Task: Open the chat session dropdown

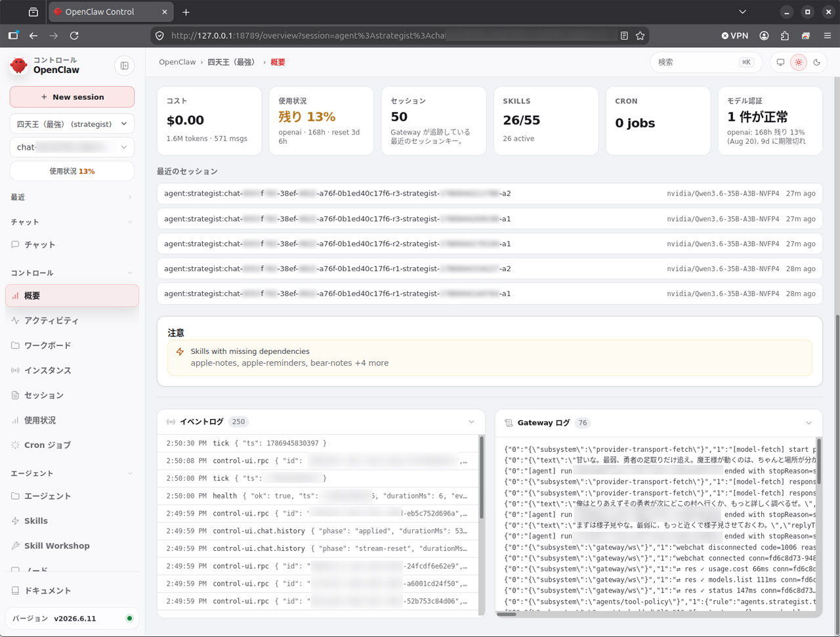Action: click(x=72, y=147)
